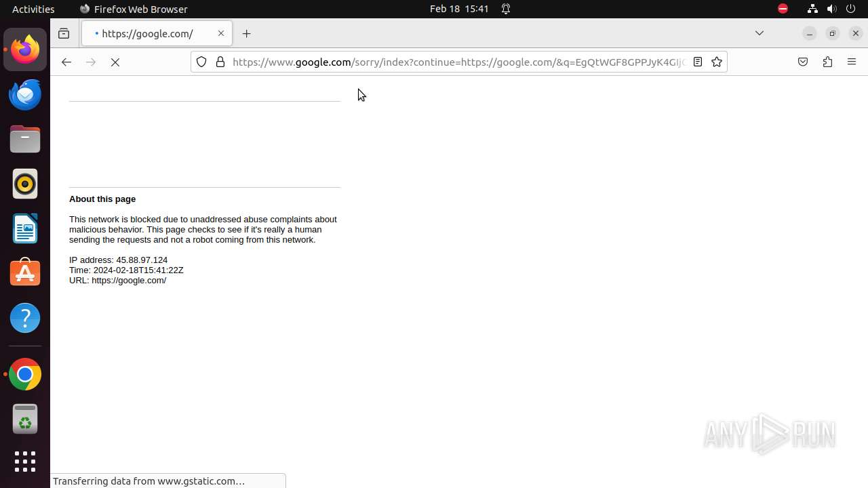Open the Firefox hamburger menu
The width and height of the screenshot is (868, 488).
click(x=852, y=62)
